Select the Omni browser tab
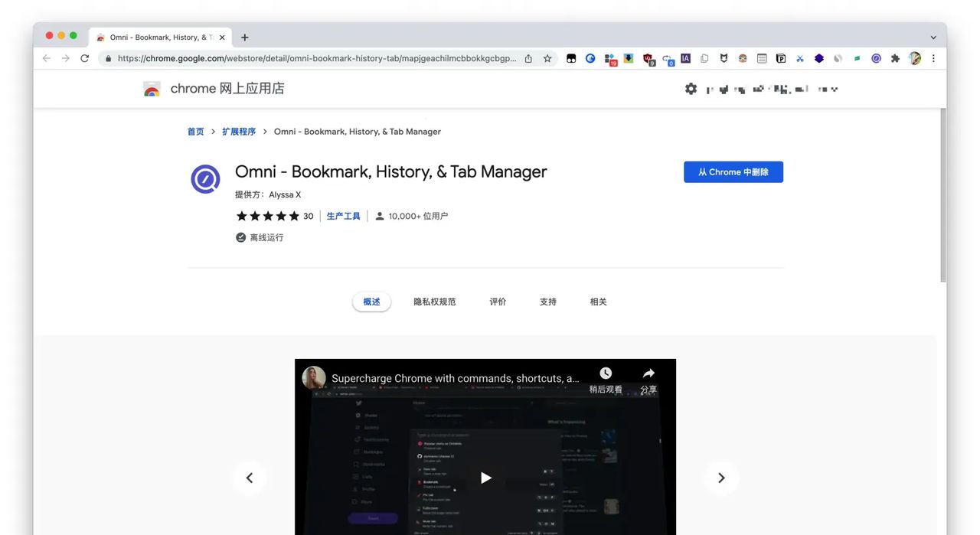Screen dimensions: 980x535 point(159,38)
